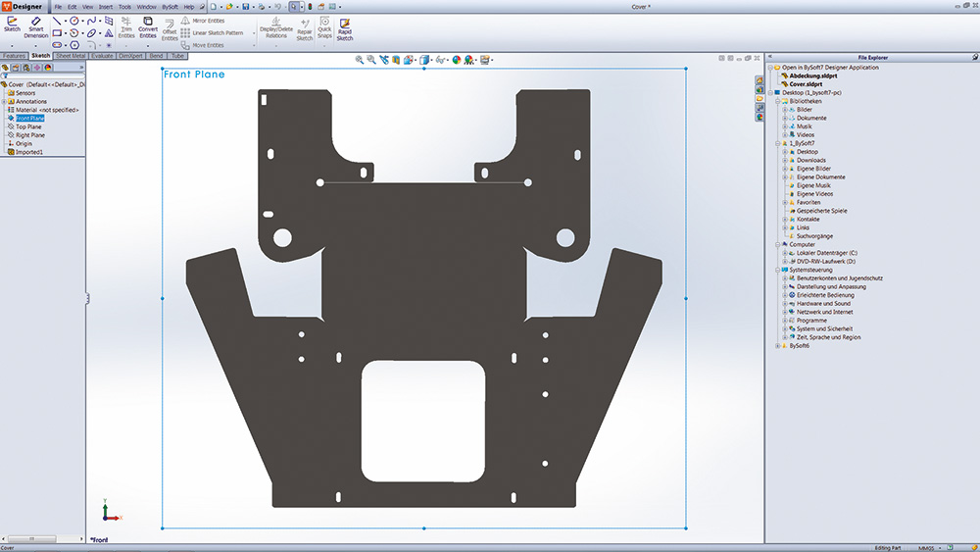The height and width of the screenshot is (552, 980).
Task: Select Cover.sldprt in File Explorer
Action: pyautogui.click(x=802, y=83)
